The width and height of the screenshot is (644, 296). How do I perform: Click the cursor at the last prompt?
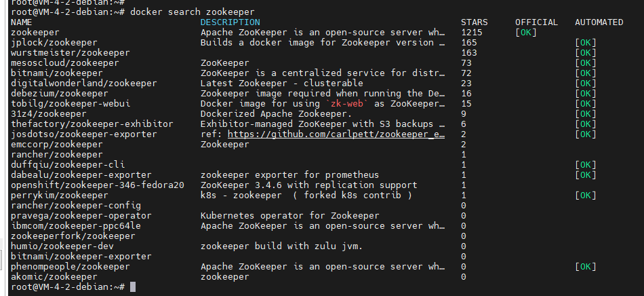[133, 287]
